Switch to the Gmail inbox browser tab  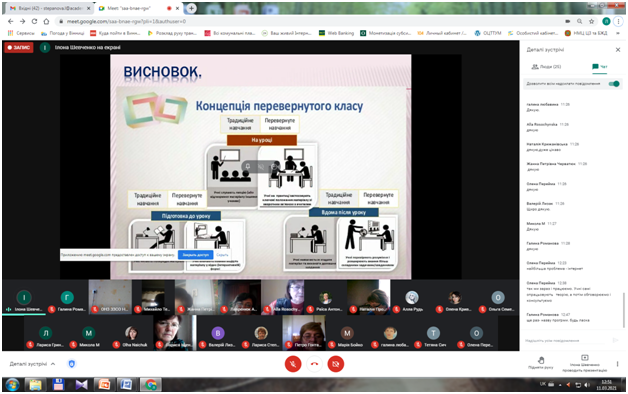(48, 8)
